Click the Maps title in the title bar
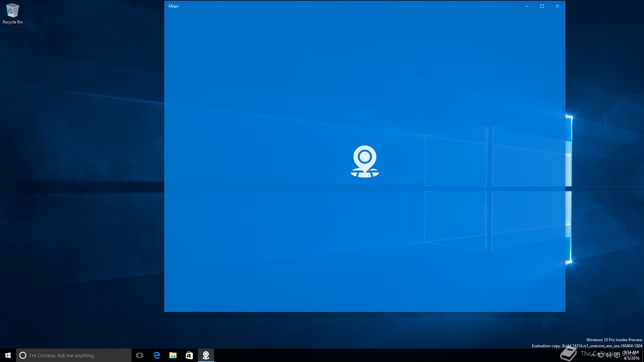 click(x=173, y=6)
